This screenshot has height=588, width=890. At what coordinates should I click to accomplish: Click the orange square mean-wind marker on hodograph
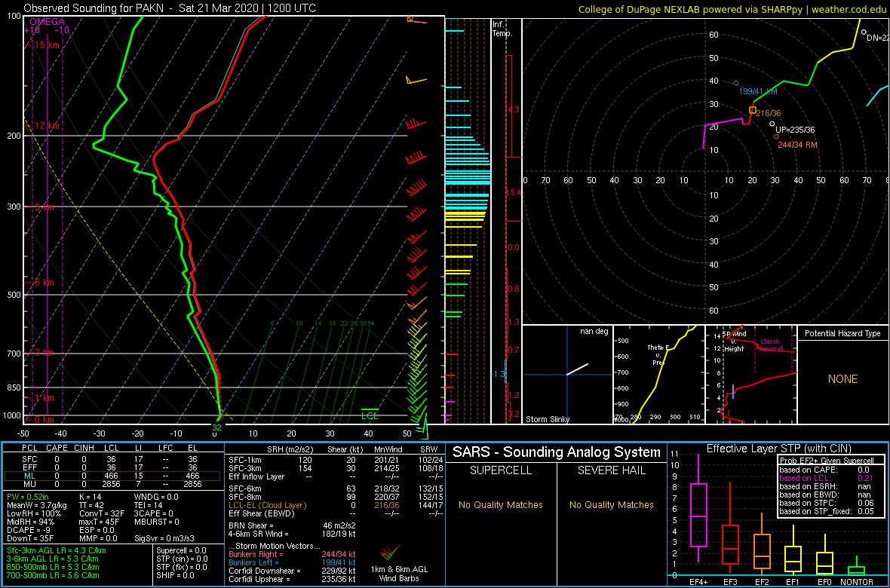click(753, 110)
